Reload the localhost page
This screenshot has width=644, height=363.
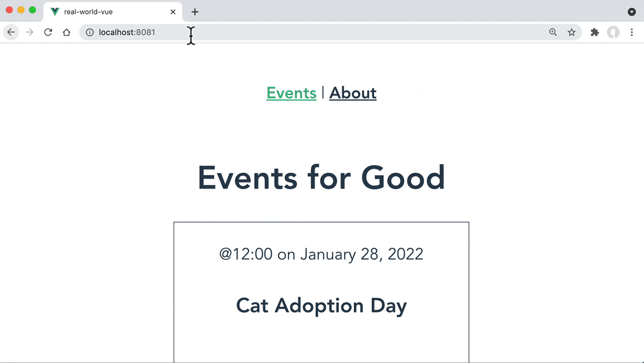click(48, 32)
